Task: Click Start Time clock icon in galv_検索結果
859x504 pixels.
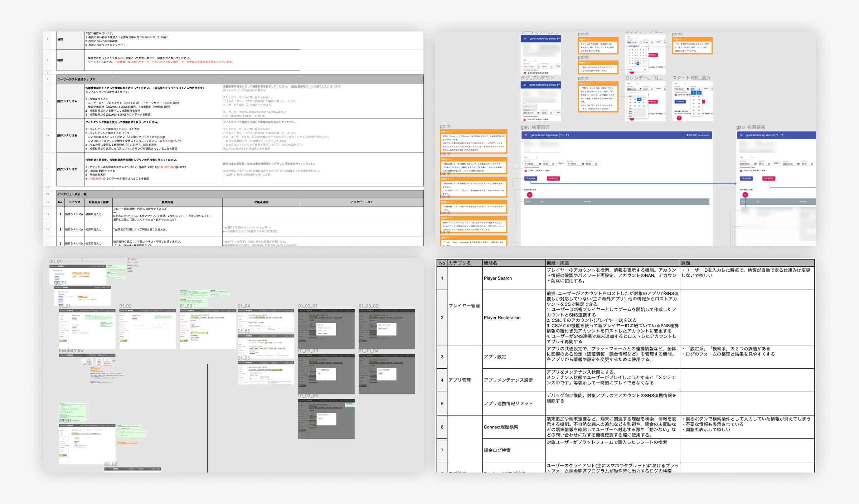Action: point(769,164)
